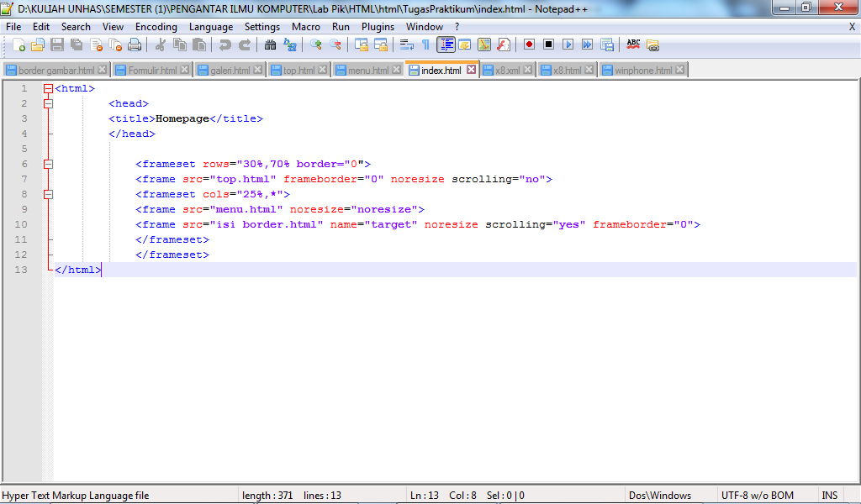Click the Dos\Windows line-ending status field

(x=660, y=496)
